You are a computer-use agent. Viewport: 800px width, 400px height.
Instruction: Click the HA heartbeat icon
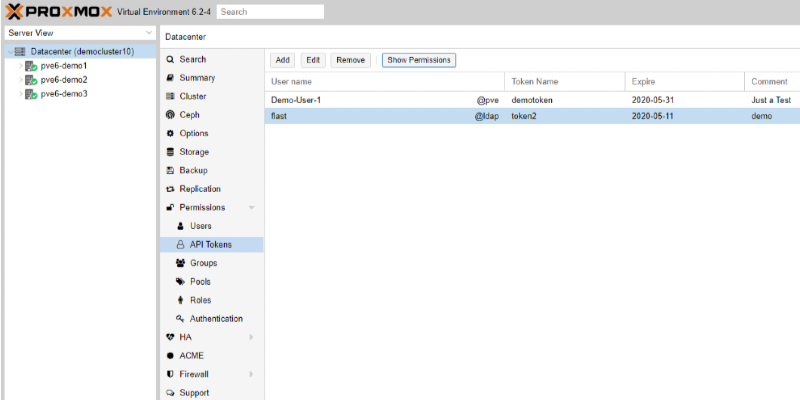point(171,337)
